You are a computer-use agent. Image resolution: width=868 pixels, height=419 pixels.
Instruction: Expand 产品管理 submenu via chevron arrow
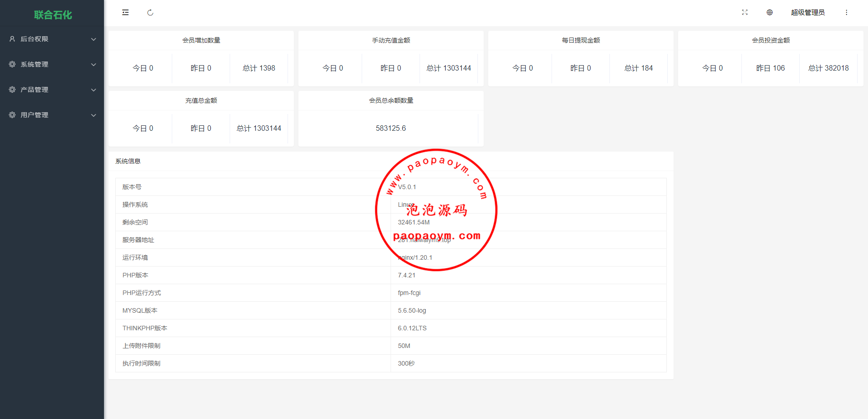point(94,90)
